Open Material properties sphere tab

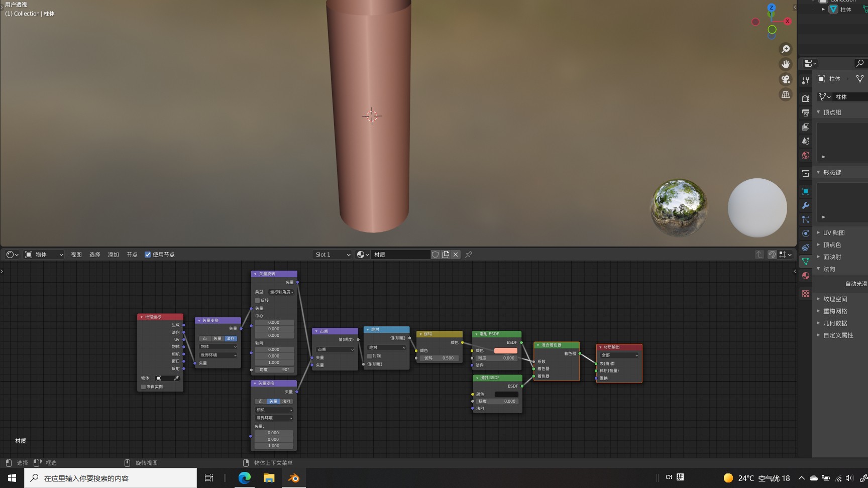click(x=806, y=276)
